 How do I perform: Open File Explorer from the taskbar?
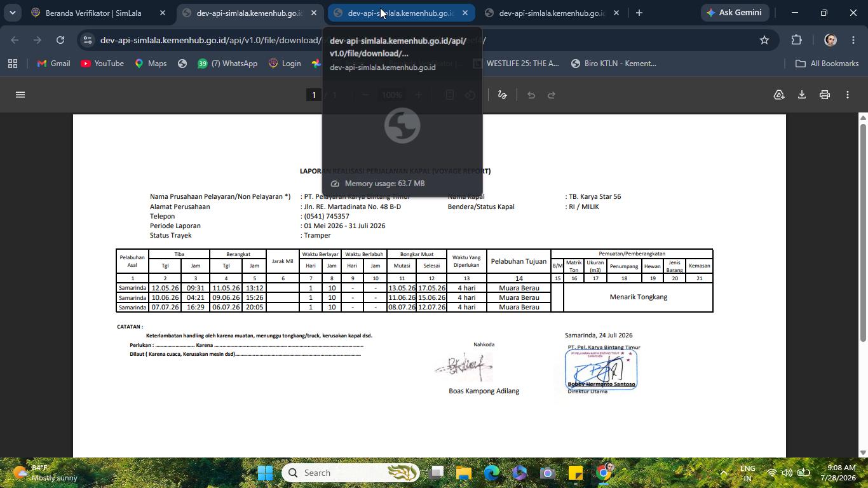[x=464, y=473]
